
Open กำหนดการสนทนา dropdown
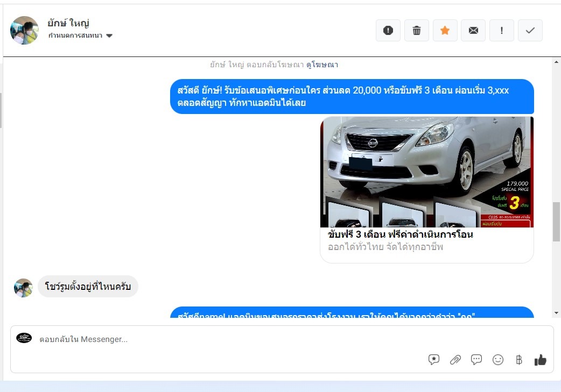point(81,35)
